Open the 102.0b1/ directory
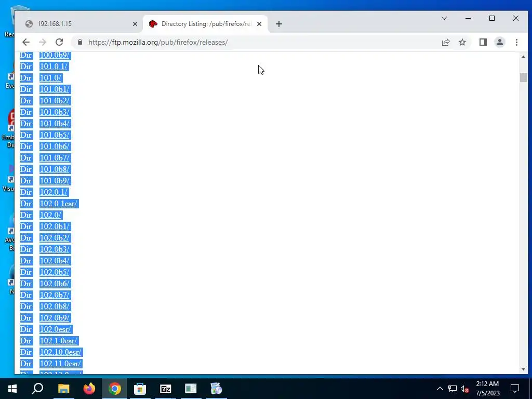532x399 pixels. (55, 227)
